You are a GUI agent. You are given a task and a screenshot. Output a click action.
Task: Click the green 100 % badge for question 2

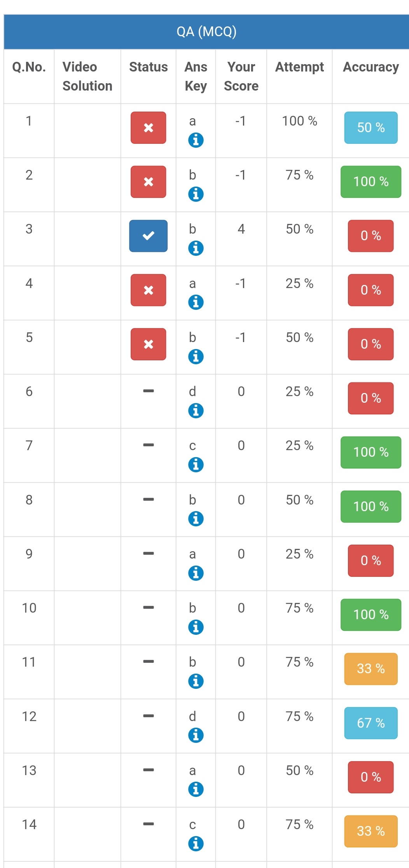pos(371,182)
